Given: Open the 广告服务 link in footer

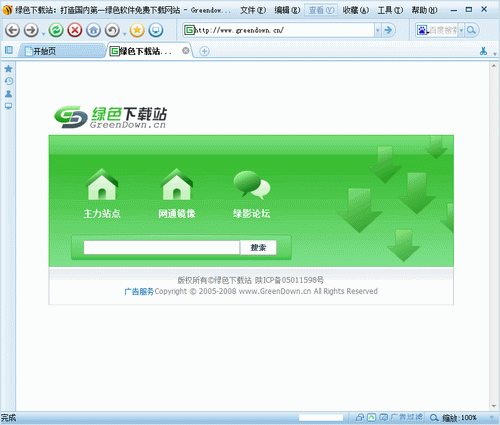Looking at the screenshot, I should point(139,292).
